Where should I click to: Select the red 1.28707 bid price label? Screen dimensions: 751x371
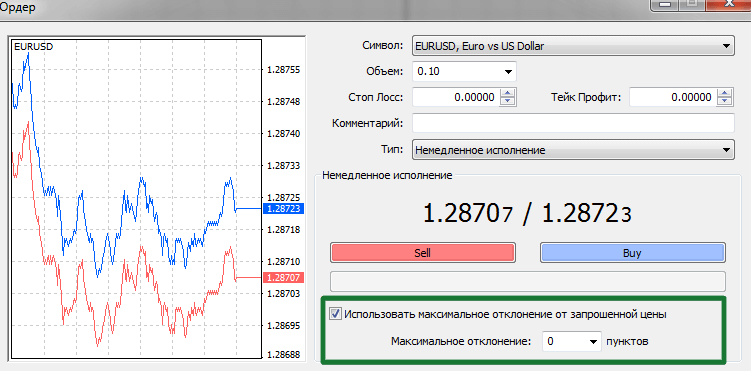click(284, 277)
